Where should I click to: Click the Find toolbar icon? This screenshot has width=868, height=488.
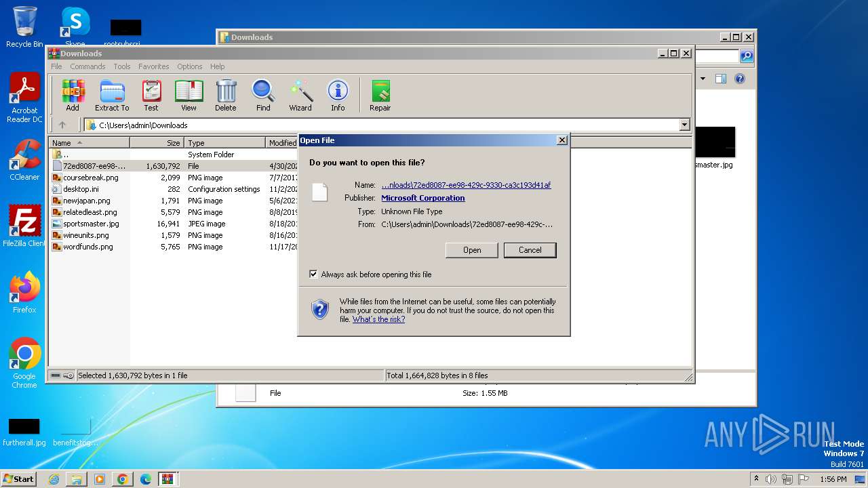point(263,96)
